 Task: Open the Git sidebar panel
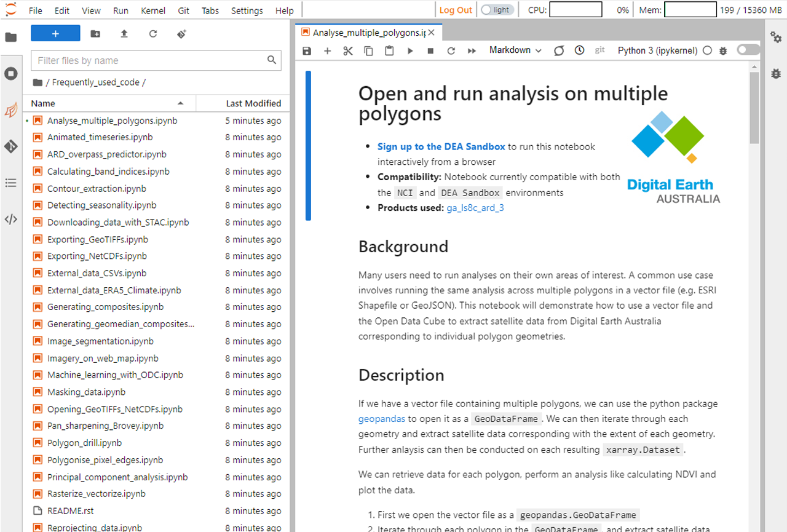coord(10,146)
